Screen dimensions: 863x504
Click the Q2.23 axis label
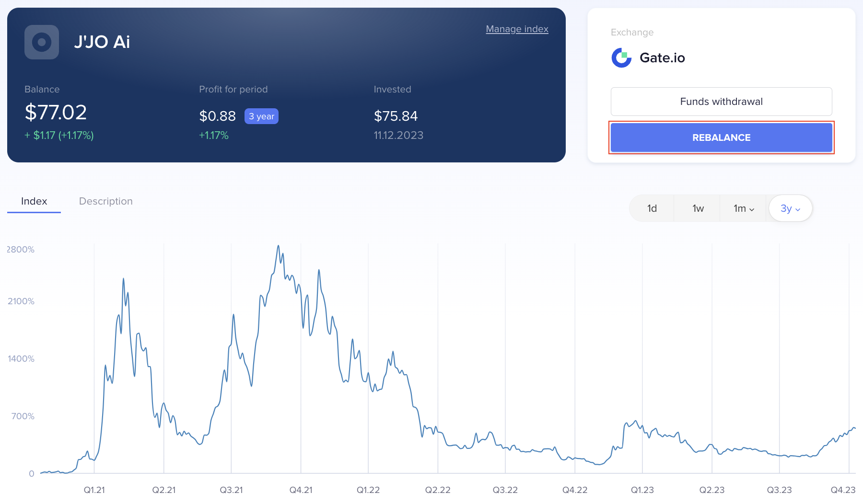click(x=712, y=490)
